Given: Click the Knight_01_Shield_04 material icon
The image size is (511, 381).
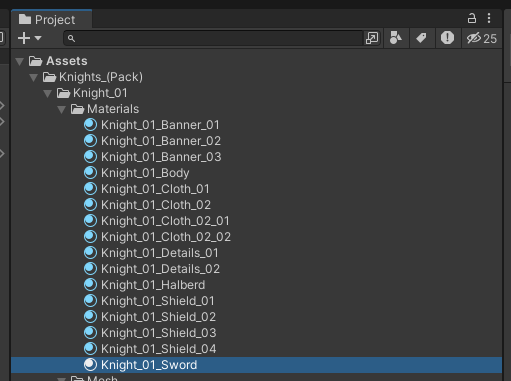Looking at the screenshot, I should point(90,349).
